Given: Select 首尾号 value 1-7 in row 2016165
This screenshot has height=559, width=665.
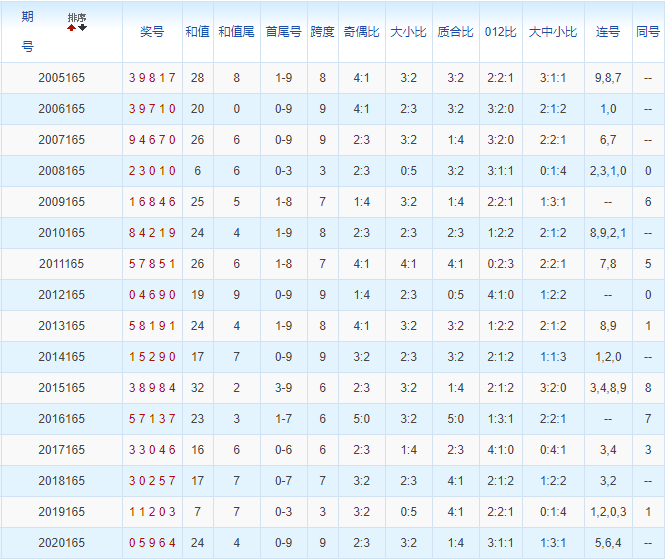Looking at the screenshot, I should pos(283,418).
